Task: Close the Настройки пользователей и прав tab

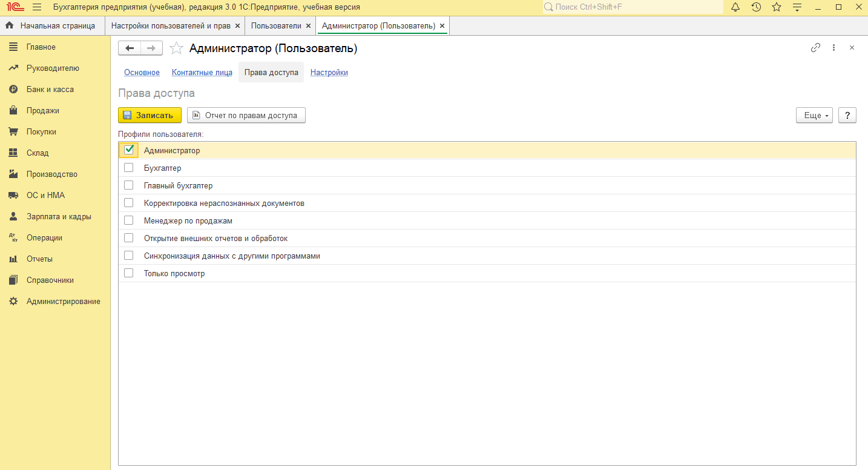Action: click(237, 26)
